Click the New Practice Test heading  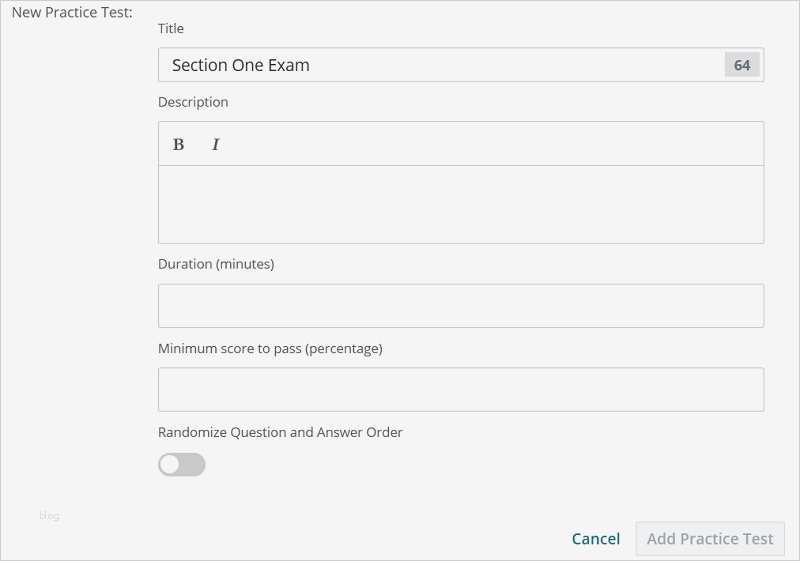[x=72, y=12]
